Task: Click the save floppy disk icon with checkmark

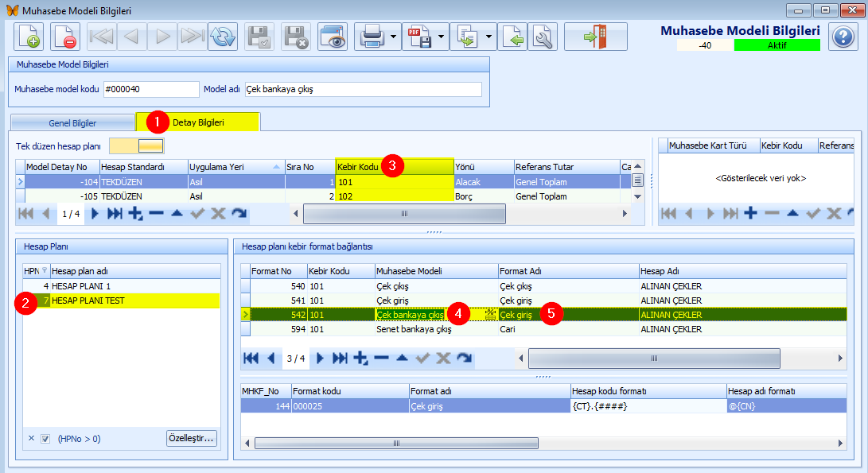Action: point(259,37)
